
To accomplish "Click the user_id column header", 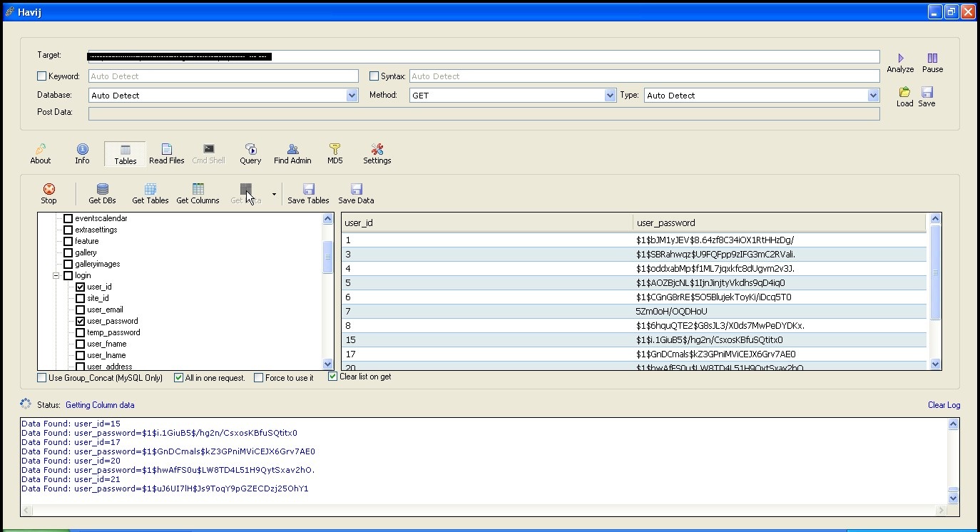I will pos(487,223).
